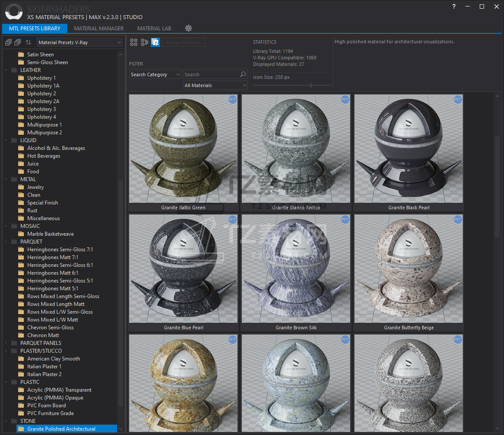Click RT badge on Granite Blue Pearl
The width and height of the screenshot is (504, 435).
pyautogui.click(x=232, y=220)
